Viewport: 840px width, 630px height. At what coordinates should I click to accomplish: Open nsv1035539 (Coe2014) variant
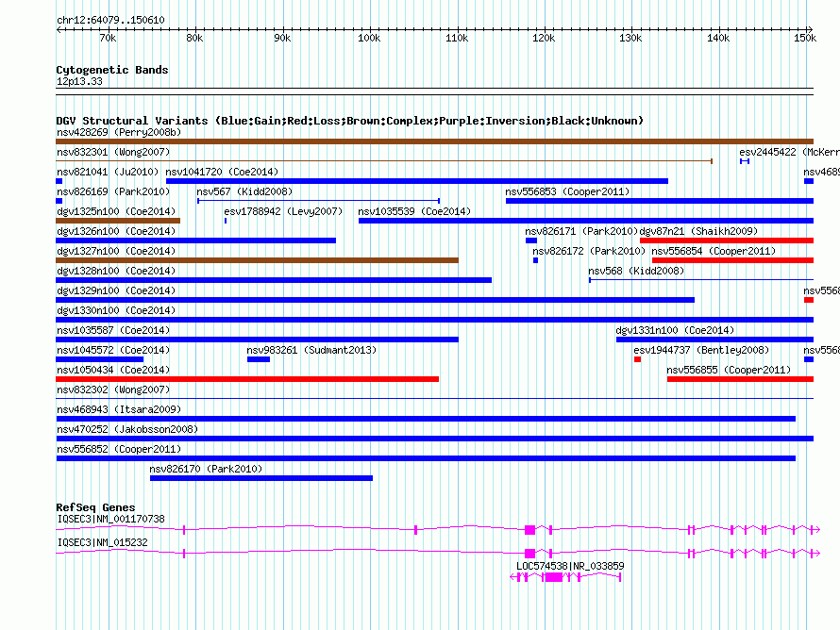pos(414,211)
